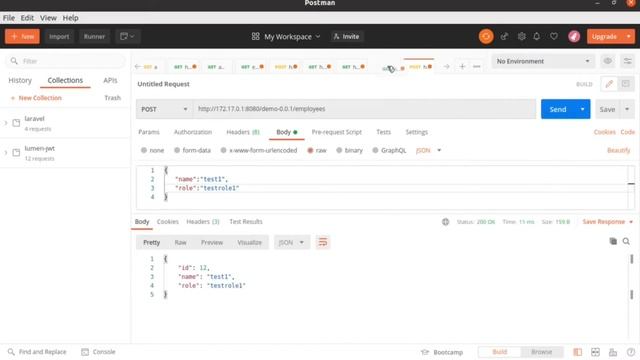Click the pencil edit icon near BUILD
Viewport: 640px width, 360px height.
609,84
